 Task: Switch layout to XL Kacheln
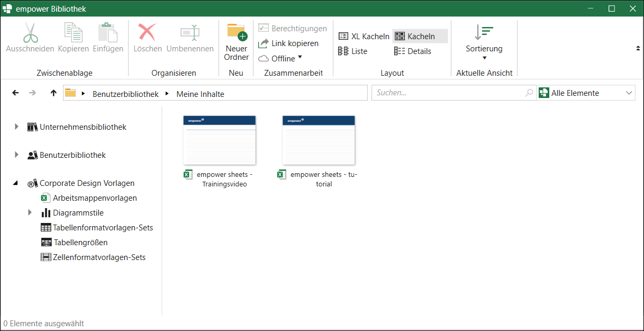(364, 36)
